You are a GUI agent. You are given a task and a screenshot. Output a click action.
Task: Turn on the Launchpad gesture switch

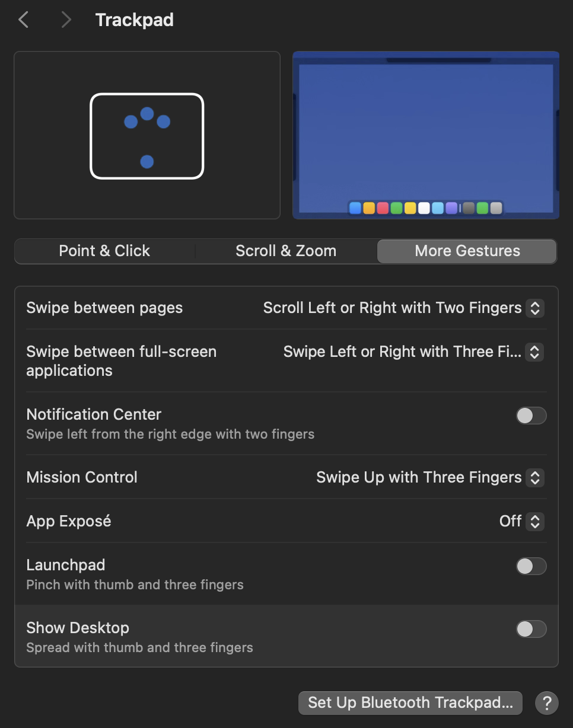pyautogui.click(x=531, y=566)
